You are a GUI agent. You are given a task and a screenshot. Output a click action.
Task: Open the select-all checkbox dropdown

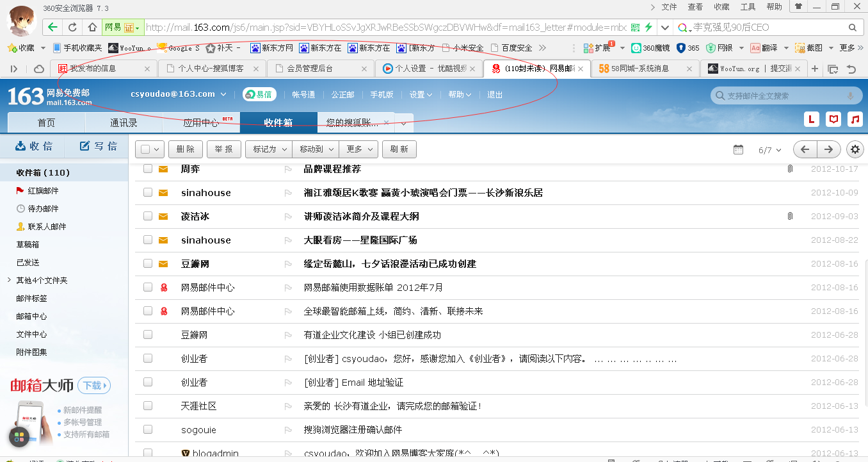[x=157, y=149]
